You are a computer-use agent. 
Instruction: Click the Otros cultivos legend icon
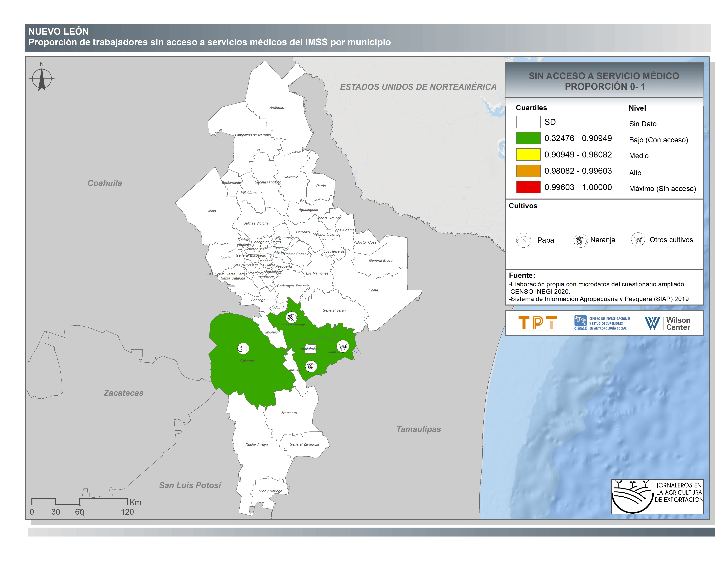pos(638,239)
